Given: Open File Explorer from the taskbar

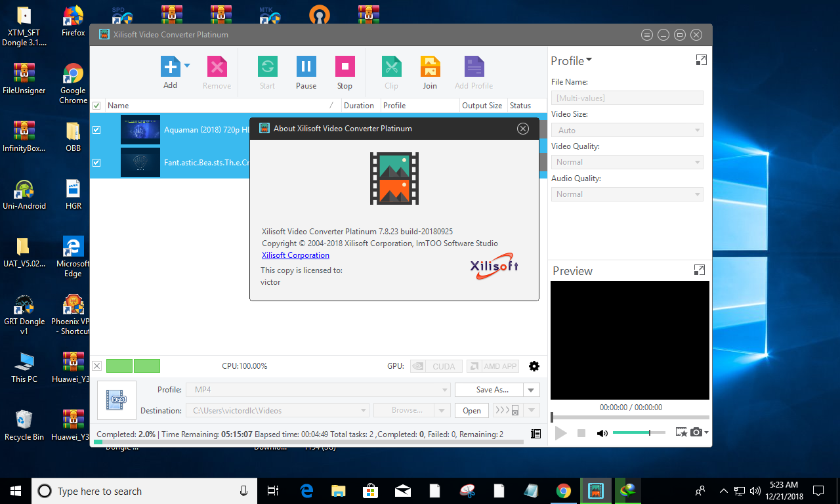Looking at the screenshot, I should [x=339, y=491].
